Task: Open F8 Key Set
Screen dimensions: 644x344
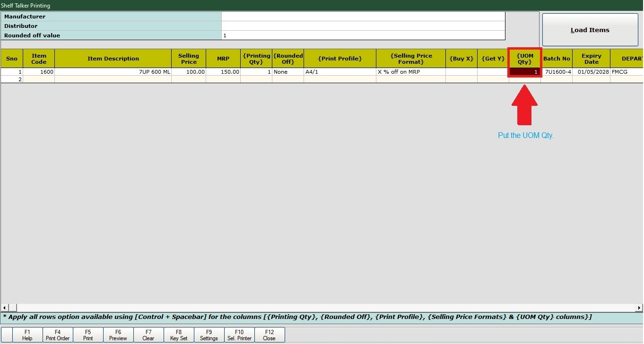Action: coord(179,335)
